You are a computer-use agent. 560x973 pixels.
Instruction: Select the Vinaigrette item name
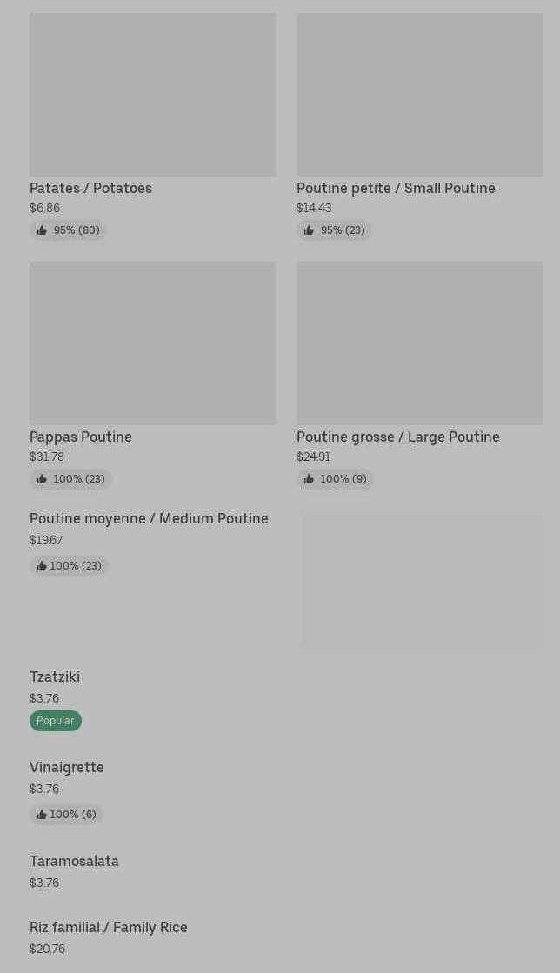pos(67,767)
